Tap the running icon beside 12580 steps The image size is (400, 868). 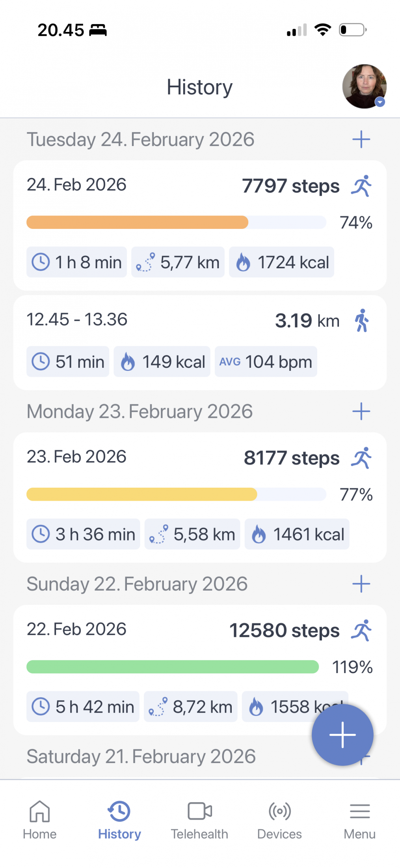(x=361, y=630)
